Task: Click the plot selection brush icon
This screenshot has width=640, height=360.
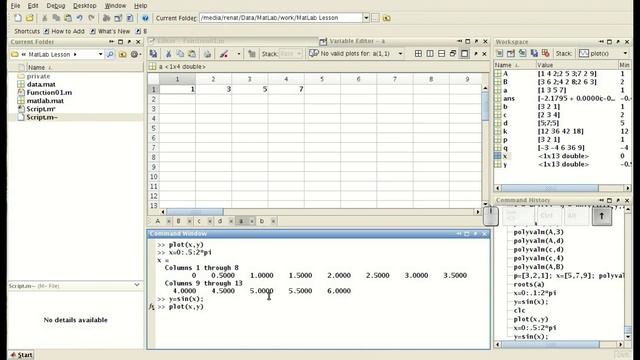Action: [224, 53]
